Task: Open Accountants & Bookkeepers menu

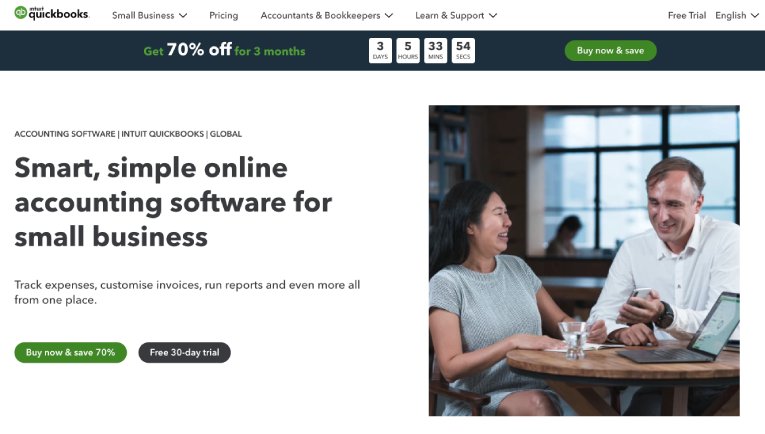Action: (x=326, y=16)
